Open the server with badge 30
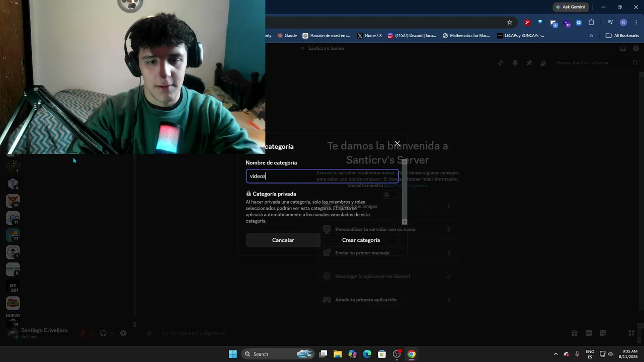The width and height of the screenshot is (644, 362). point(13,201)
